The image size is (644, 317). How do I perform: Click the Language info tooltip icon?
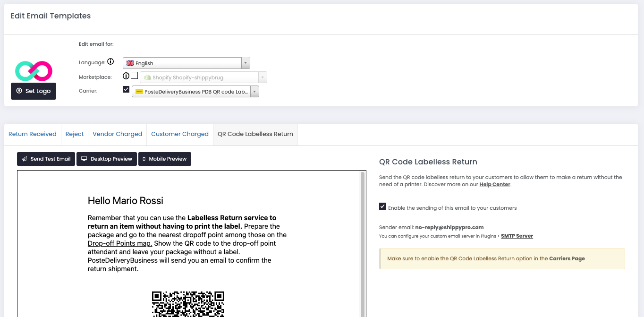pos(111,61)
